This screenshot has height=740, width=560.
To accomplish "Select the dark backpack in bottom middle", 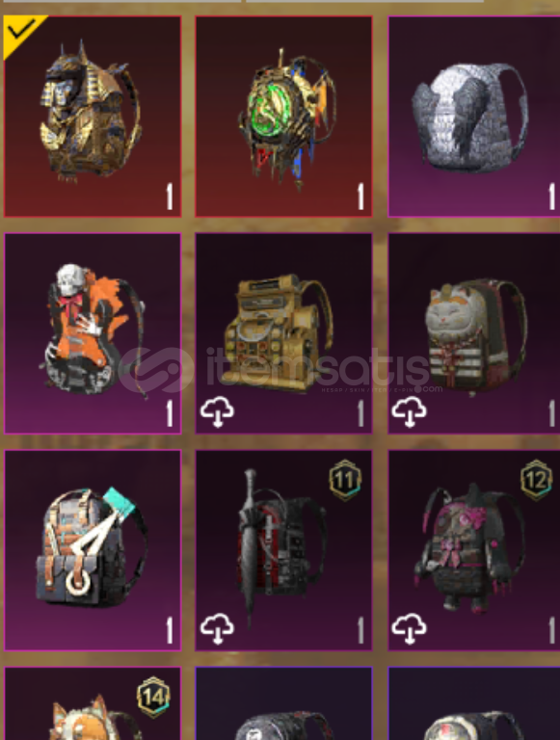I will [x=283, y=703].
